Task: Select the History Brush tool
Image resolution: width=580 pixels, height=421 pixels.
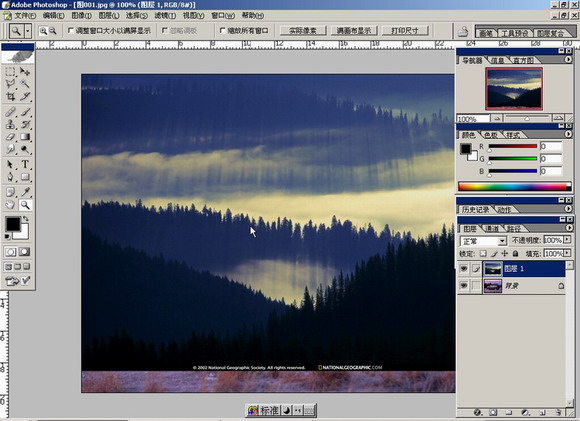Action: [x=25, y=124]
